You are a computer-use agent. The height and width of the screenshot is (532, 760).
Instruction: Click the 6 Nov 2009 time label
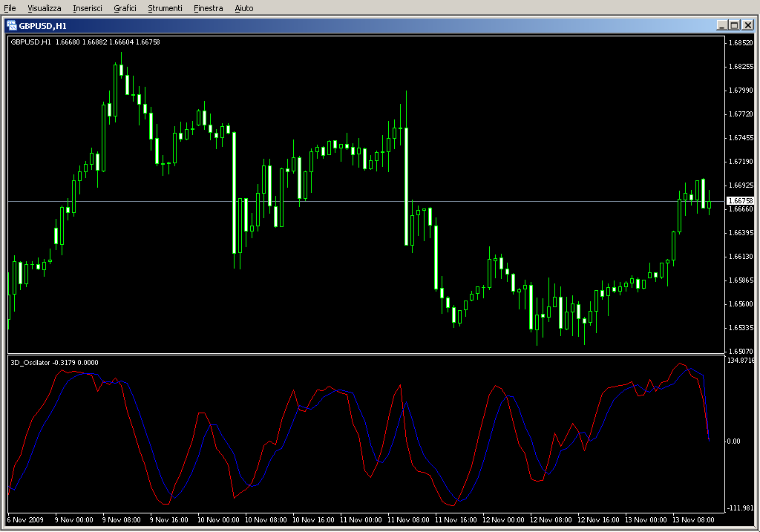[25, 519]
